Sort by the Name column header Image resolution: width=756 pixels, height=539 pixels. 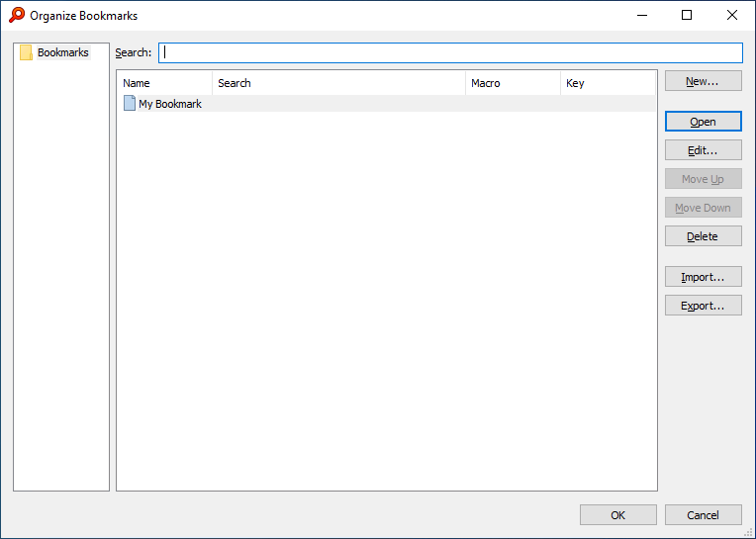164,83
